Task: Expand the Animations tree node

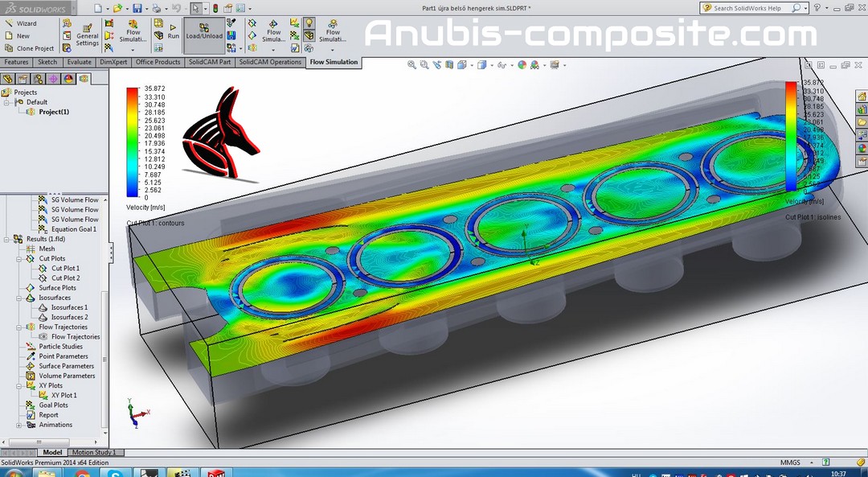Action: point(19,425)
